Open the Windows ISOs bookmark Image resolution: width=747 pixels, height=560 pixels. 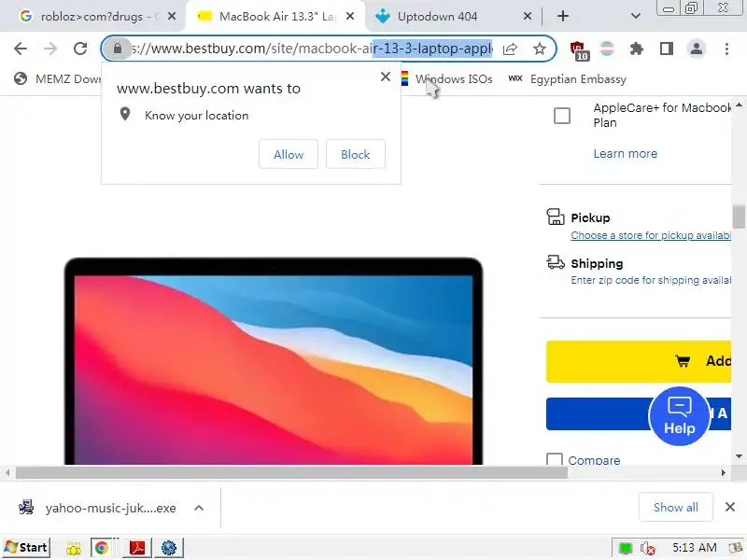point(446,79)
